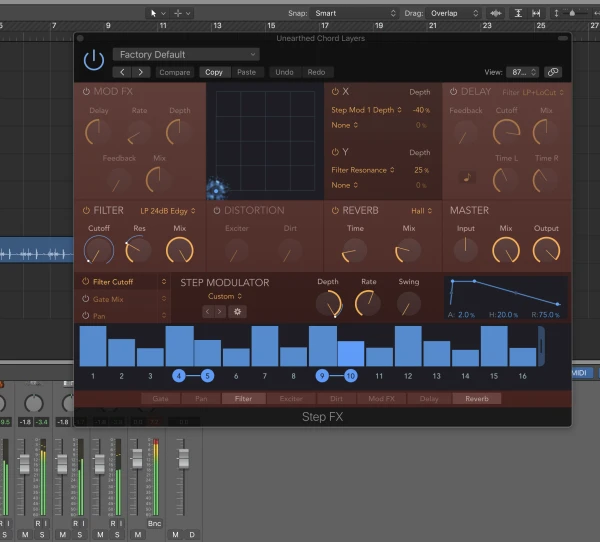Toggle DELAY section power
Image resolution: width=600 pixels, height=542 pixels.
(x=453, y=91)
